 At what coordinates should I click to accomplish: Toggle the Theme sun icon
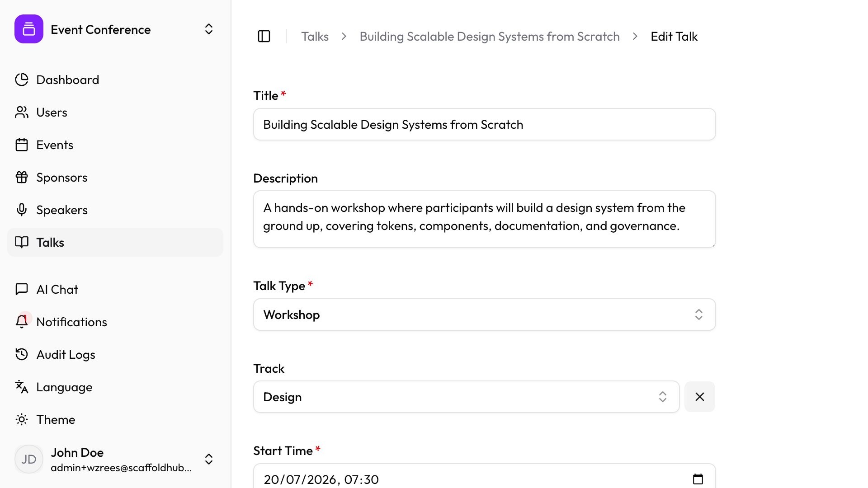pos(22,419)
